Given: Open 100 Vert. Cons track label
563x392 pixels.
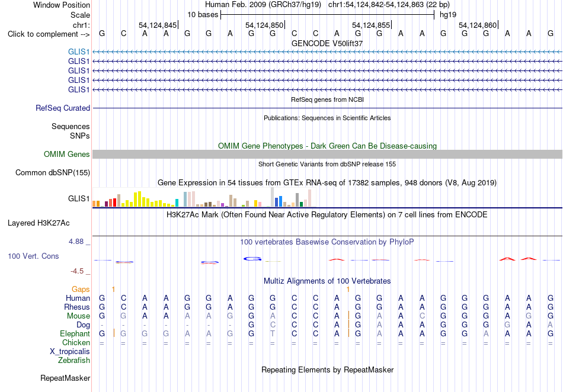Looking at the screenshot, I should [x=33, y=256].
